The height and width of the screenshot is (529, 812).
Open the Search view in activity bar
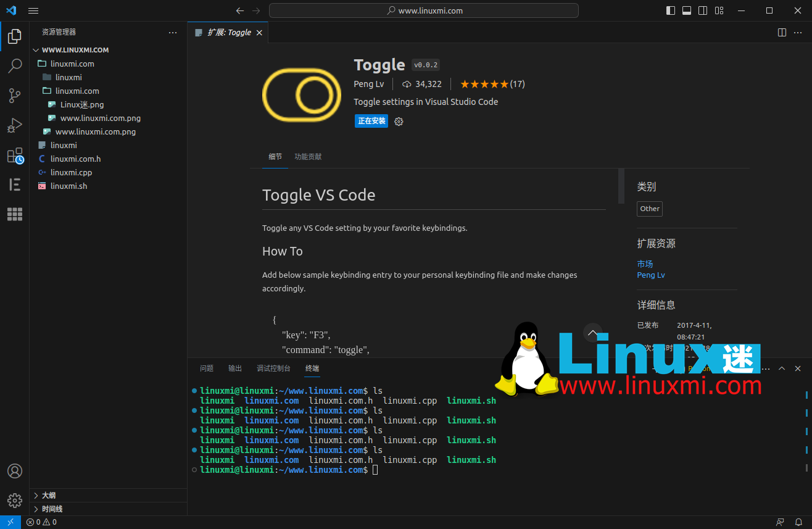pyautogui.click(x=15, y=66)
